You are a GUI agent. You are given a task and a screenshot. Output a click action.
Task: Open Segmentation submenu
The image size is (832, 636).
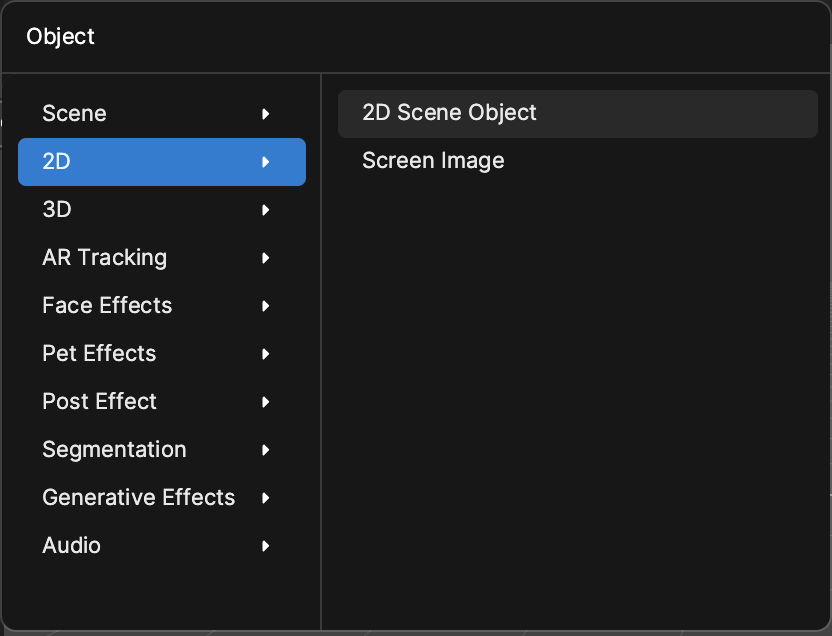pos(162,450)
